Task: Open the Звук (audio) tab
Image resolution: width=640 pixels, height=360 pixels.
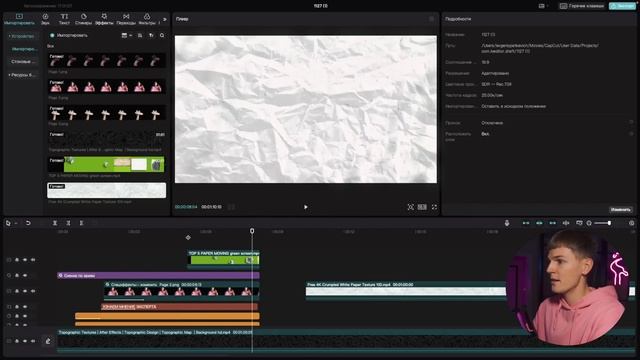Action: click(x=45, y=19)
